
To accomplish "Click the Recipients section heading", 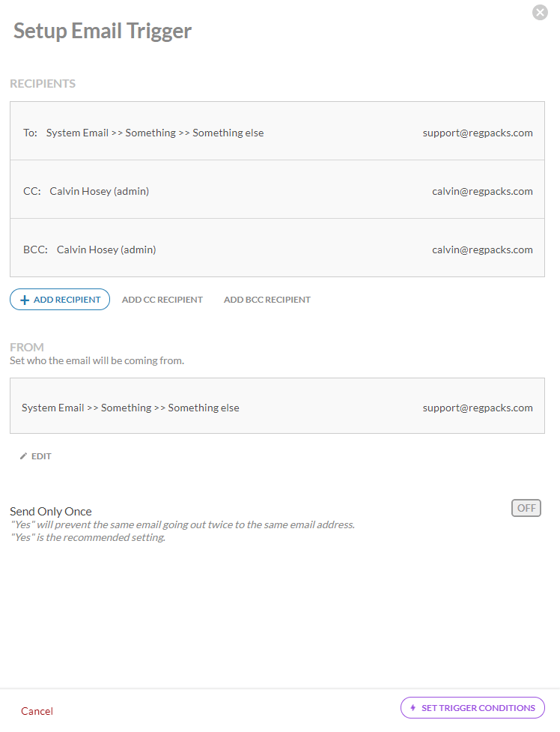I will (43, 84).
